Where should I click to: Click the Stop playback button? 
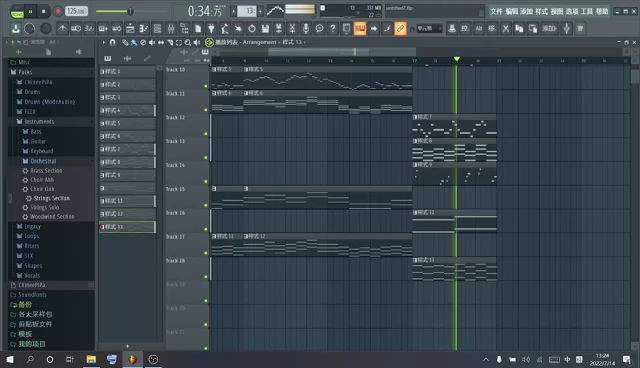pyautogui.click(x=44, y=12)
